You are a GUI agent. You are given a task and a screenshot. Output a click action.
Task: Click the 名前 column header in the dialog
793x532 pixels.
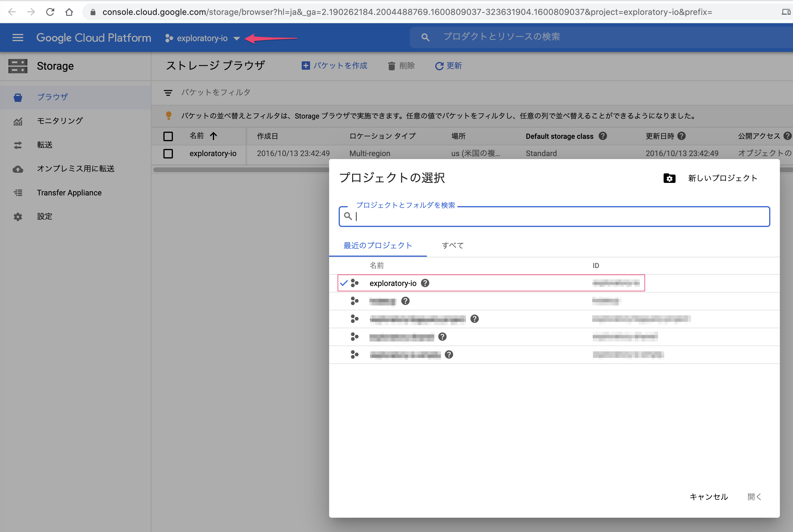[377, 265]
